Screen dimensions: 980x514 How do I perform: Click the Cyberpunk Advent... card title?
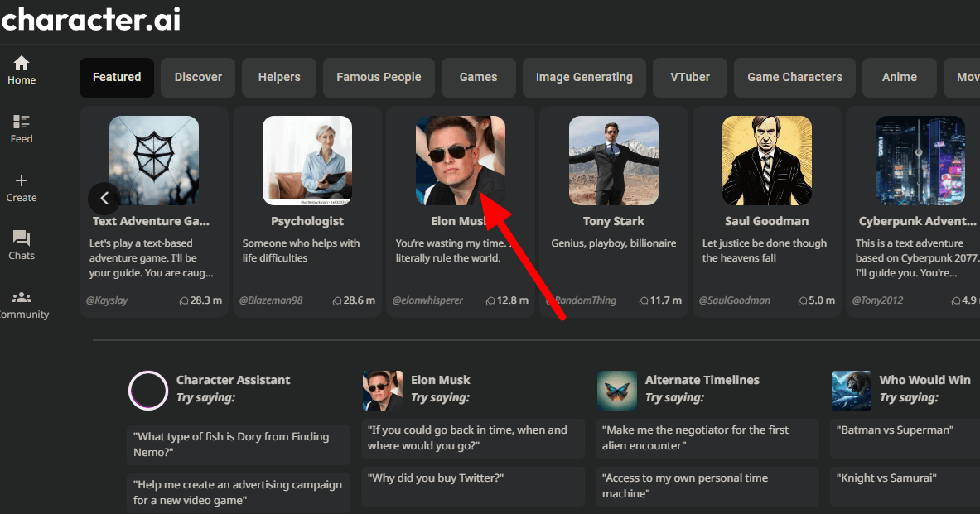[918, 221]
